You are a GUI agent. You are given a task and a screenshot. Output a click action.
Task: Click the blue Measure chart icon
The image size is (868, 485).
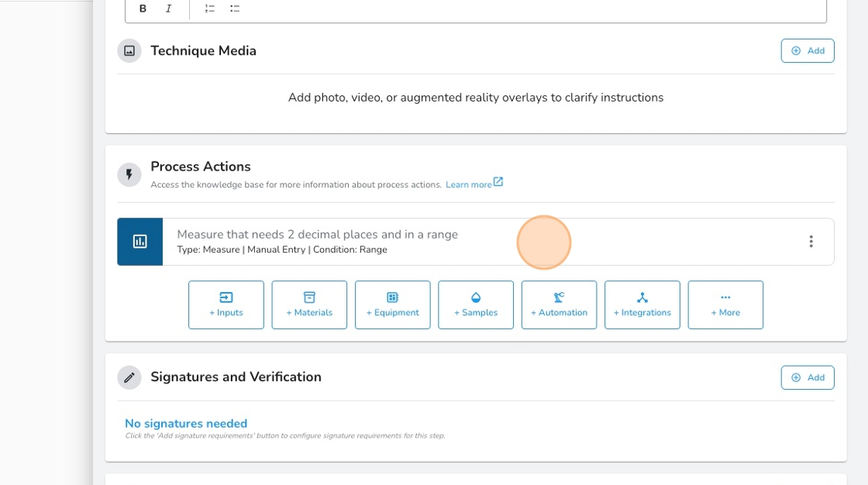tap(140, 242)
